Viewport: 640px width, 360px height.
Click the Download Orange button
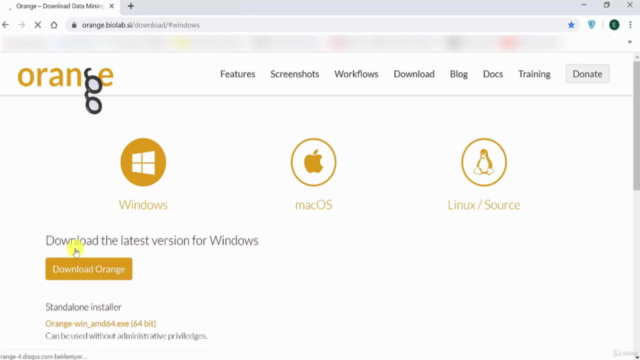(89, 269)
